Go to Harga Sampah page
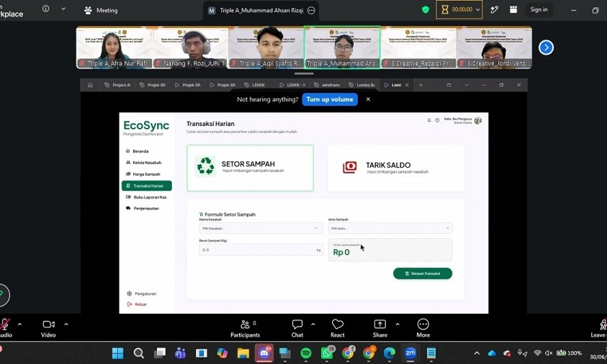Screen dimensions: 607x364 [x=143, y=174]
